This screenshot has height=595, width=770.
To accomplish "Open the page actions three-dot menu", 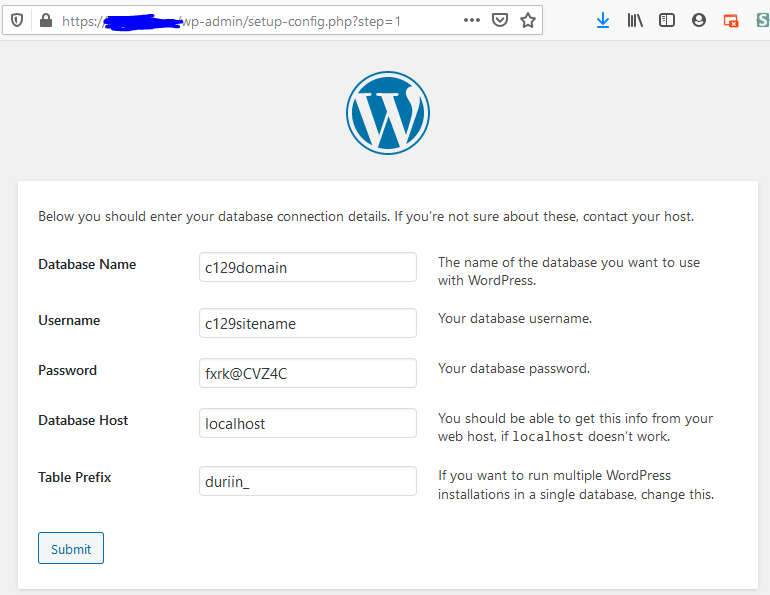I will pos(471,20).
